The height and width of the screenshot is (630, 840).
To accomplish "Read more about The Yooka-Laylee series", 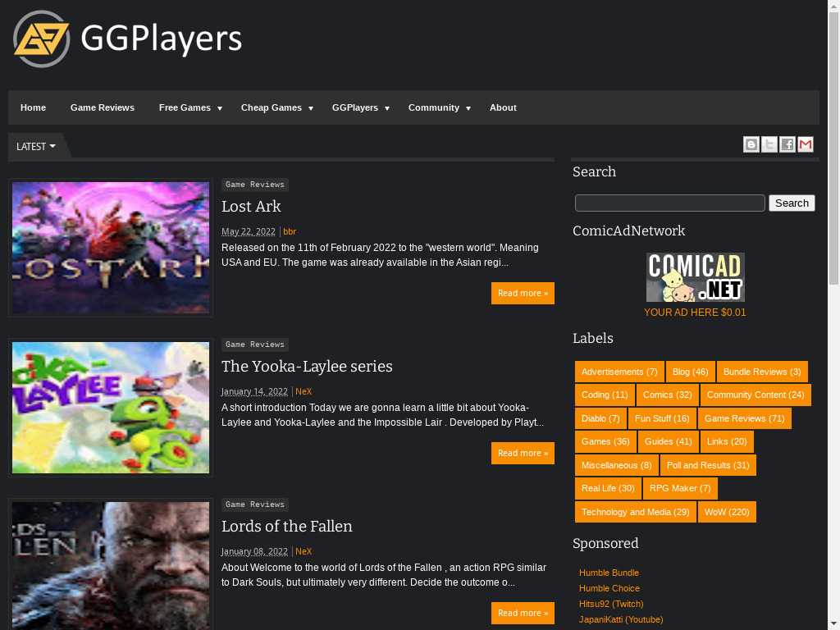I will (x=523, y=453).
